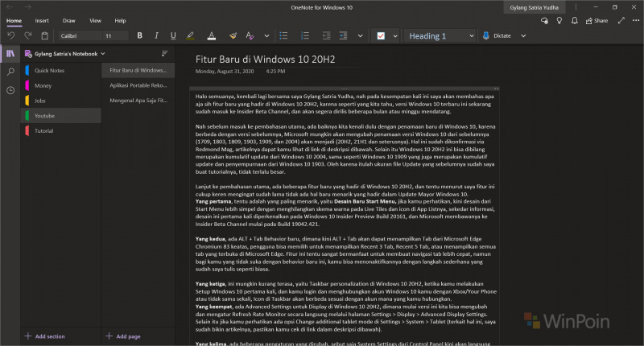The width and height of the screenshot is (644, 346).
Task: Decrease paragraph indent
Action: [327, 35]
